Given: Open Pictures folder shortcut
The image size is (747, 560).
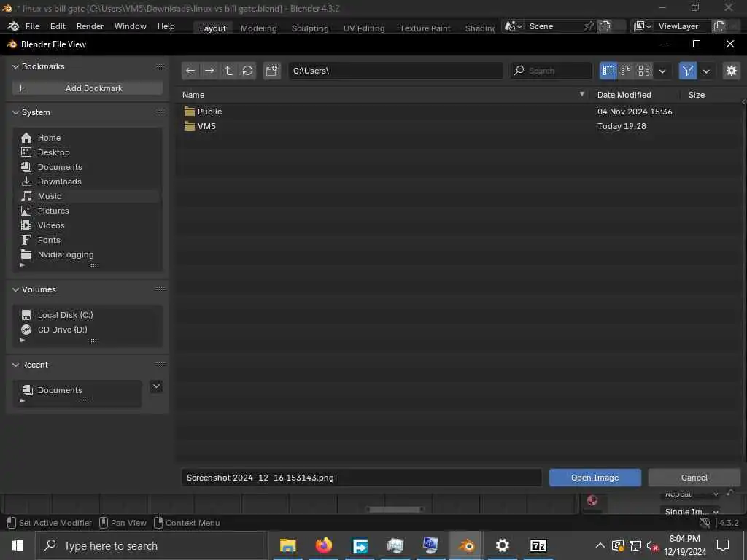Looking at the screenshot, I should (x=88, y=211).
